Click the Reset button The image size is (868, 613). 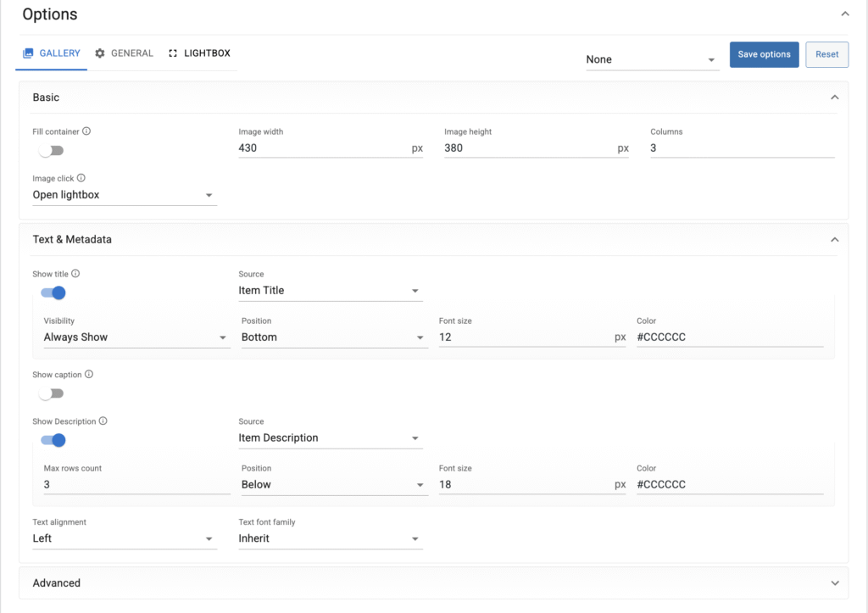[826, 54]
